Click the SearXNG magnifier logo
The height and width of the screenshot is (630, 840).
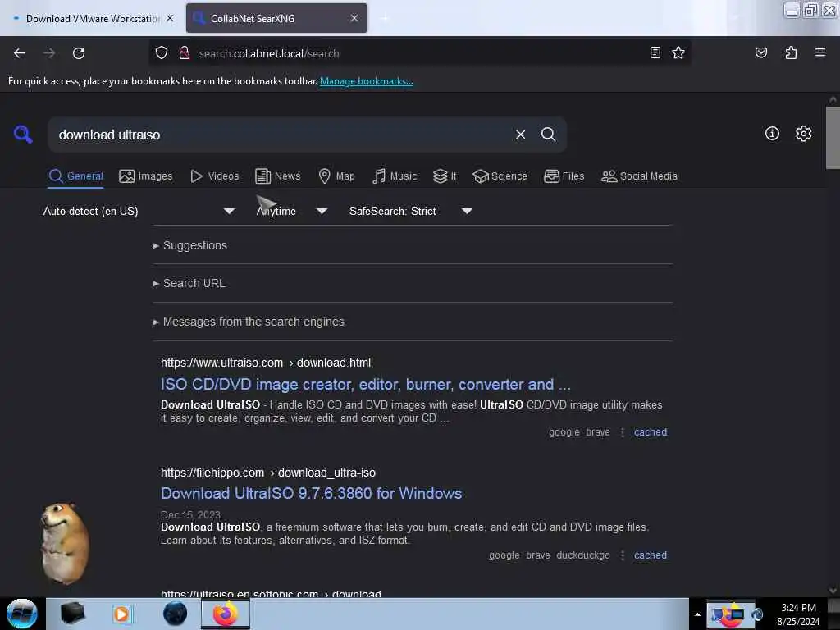[x=23, y=134]
